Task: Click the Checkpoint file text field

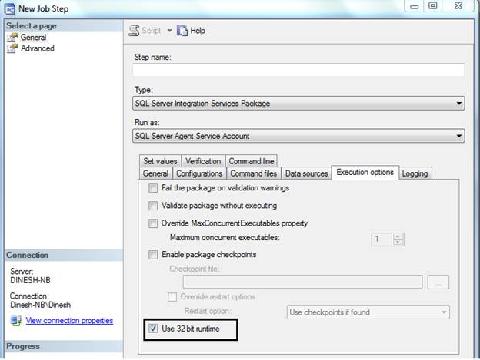Action: (x=303, y=282)
